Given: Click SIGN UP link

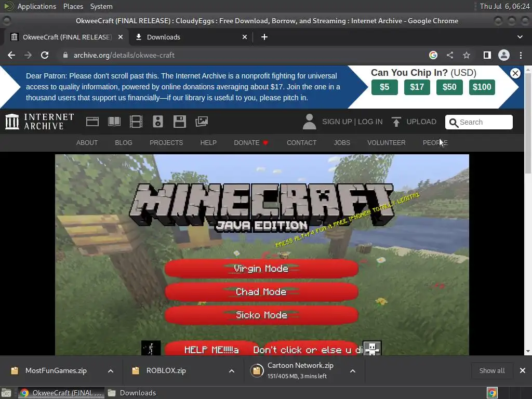Looking at the screenshot, I should coord(337,122).
